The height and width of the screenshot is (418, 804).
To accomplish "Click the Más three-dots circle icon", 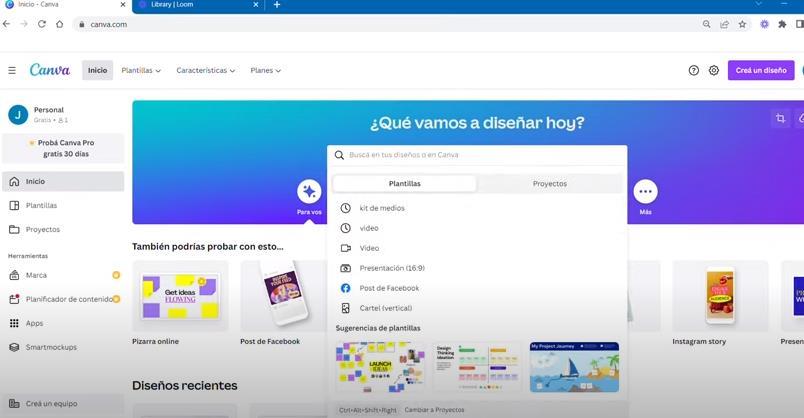I will (x=646, y=192).
